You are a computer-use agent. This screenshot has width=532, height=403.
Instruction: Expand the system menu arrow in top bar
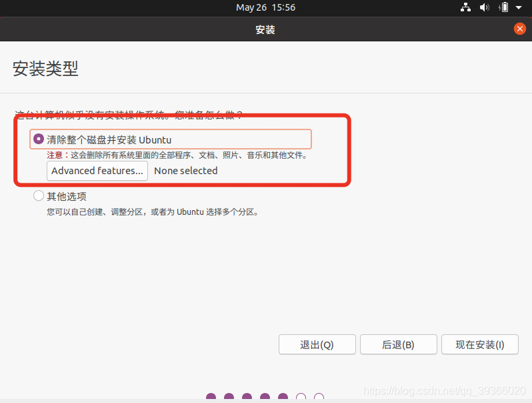tap(519, 7)
